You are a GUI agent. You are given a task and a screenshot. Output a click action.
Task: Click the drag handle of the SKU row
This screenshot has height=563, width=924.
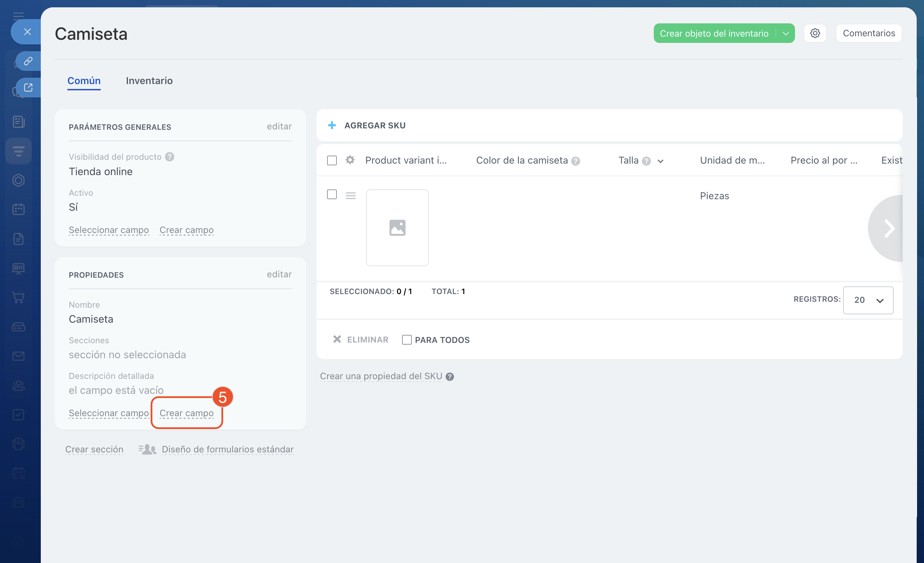click(350, 195)
